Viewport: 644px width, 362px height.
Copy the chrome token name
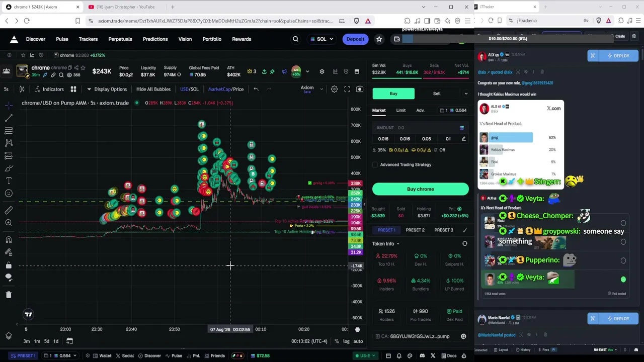[x=69, y=68]
